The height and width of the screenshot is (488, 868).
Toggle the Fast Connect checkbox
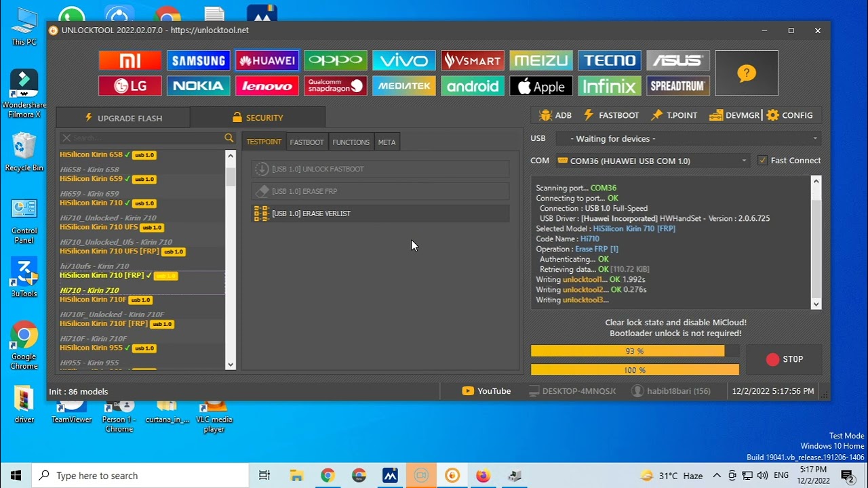[x=762, y=161]
